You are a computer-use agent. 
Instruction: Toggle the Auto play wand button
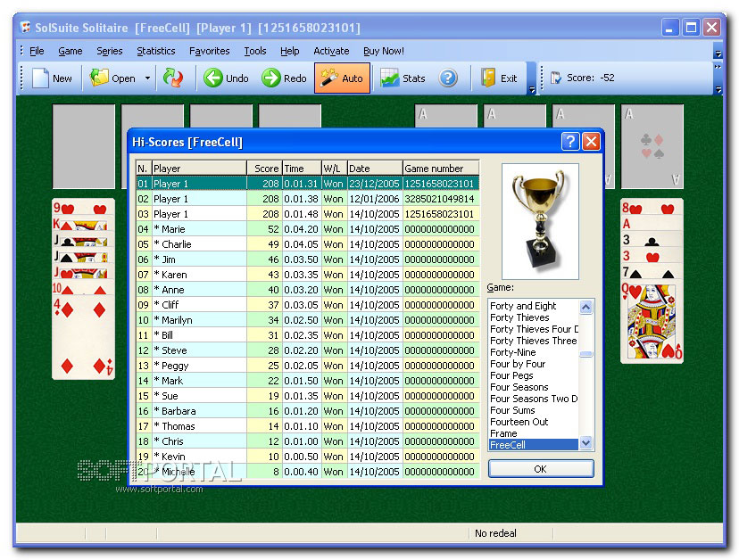pos(342,78)
